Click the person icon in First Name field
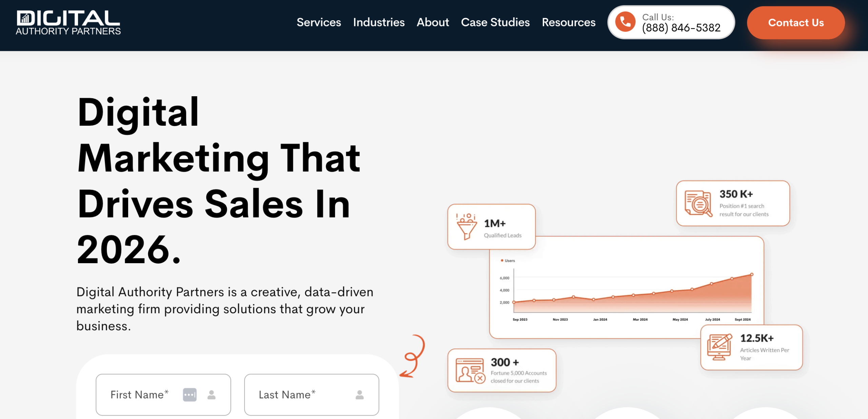Screen dimensions: 868x419 (x=212, y=395)
